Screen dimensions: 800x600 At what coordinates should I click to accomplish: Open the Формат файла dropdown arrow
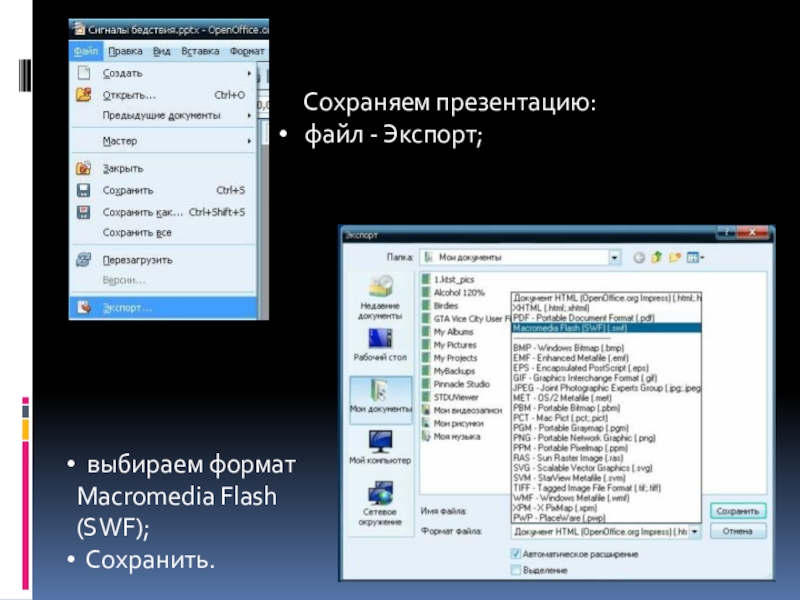[694, 532]
